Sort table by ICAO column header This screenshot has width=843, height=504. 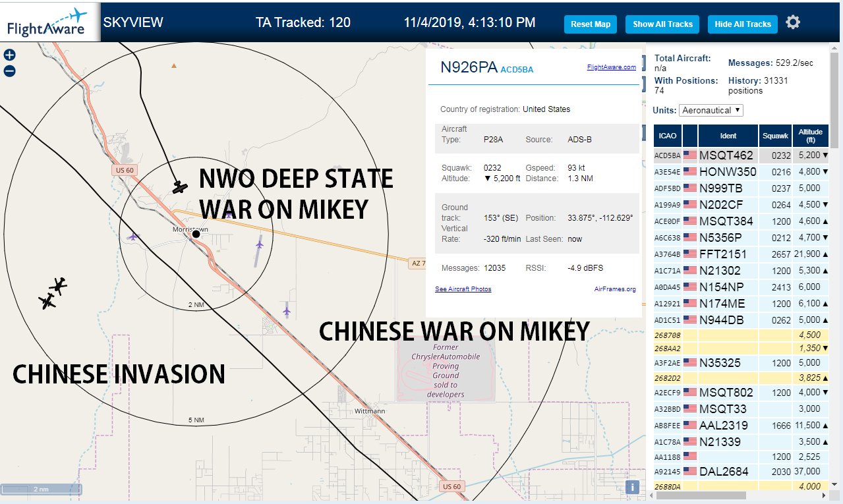(x=668, y=136)
